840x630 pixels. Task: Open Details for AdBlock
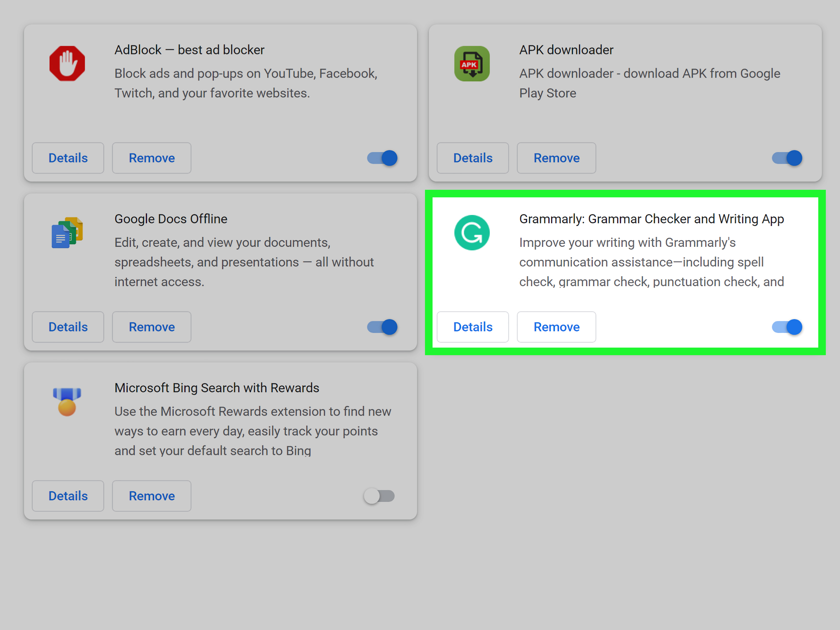click(x=68, y=158)
